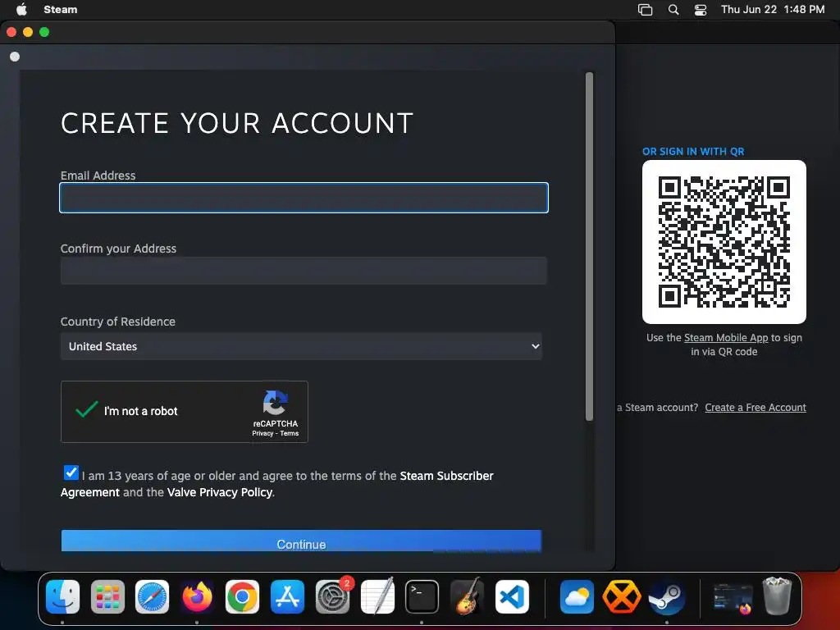Click the I'm not a robot checkmark
840x630 pixels.
(87, 409)
